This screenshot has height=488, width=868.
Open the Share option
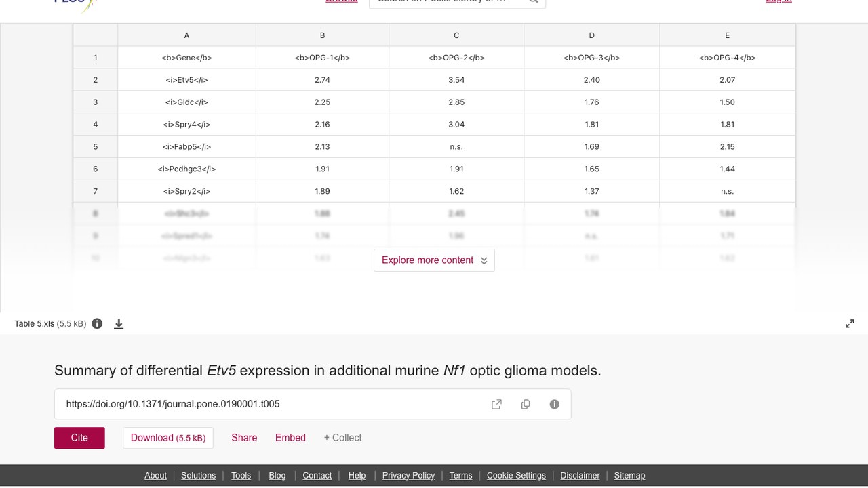tap(244, 438)
